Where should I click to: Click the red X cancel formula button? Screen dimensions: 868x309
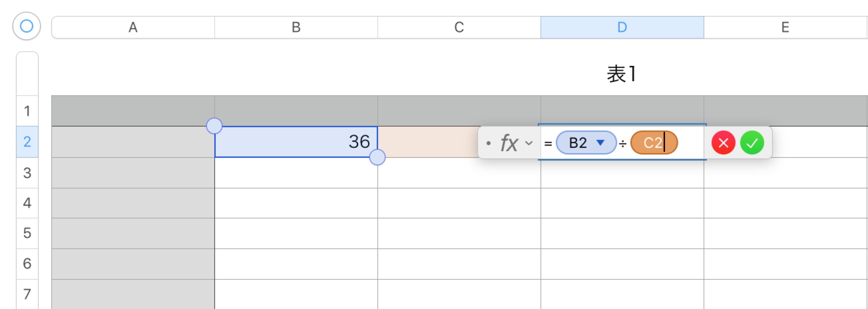point(723,143)
